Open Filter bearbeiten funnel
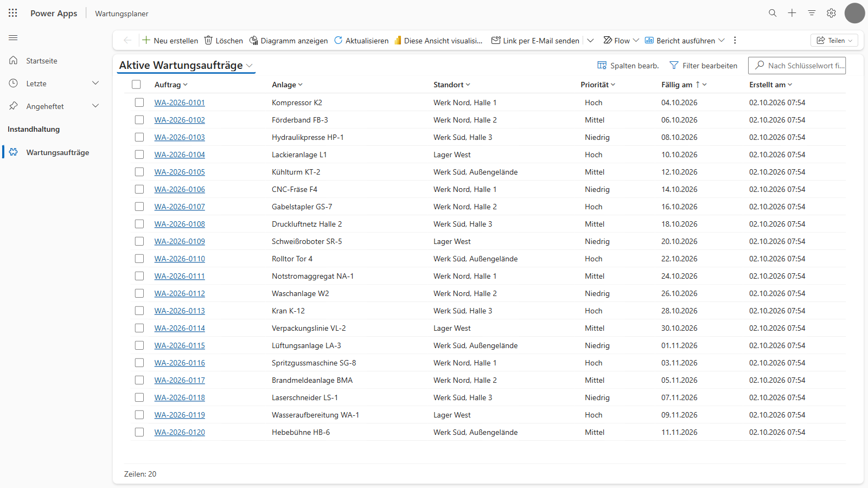This screenshot has width=868, height=488. pos(704,66)
